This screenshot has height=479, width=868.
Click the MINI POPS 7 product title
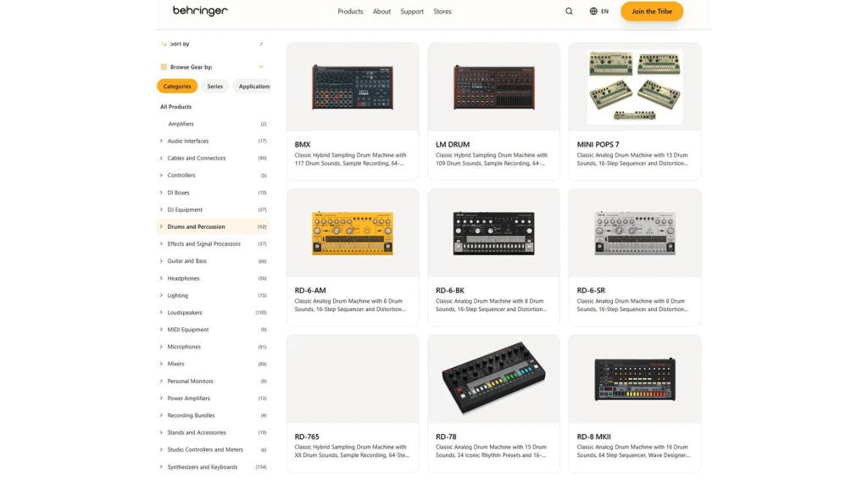598,144
